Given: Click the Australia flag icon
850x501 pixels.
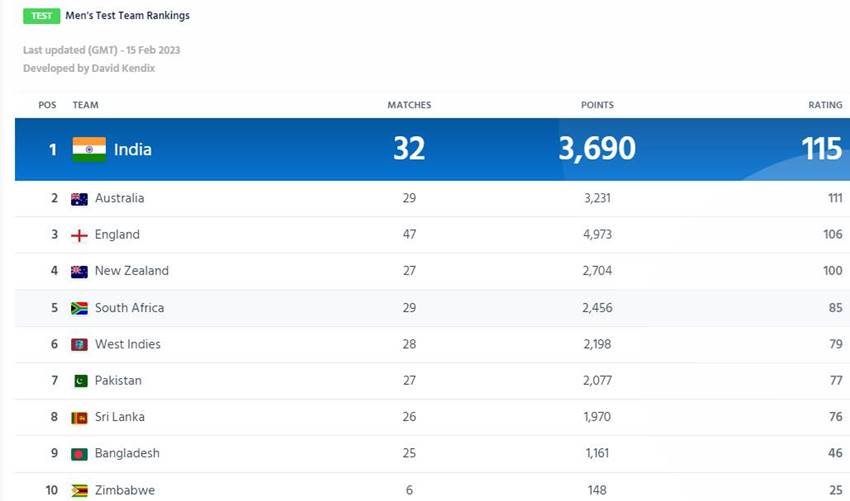Looking at the screenshot, I should pyautogui.click(x=80, y=199).
